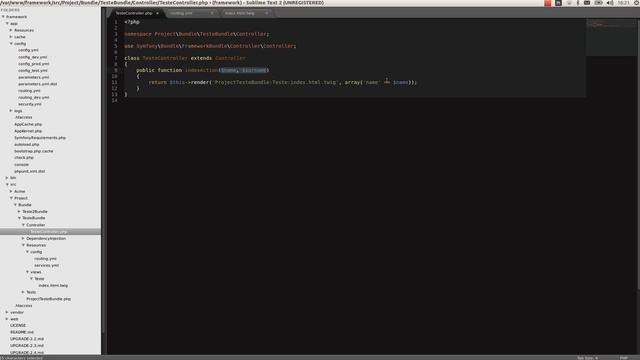640x360 pixels.
Task: Open the session power menu cog icon
Action: (637, 3)
